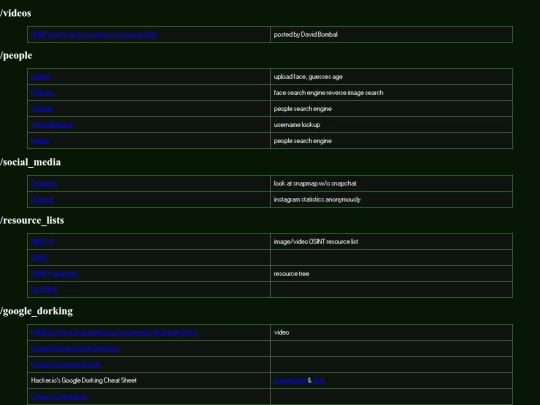Click the /social_media section heading

(x=30, y=162)
